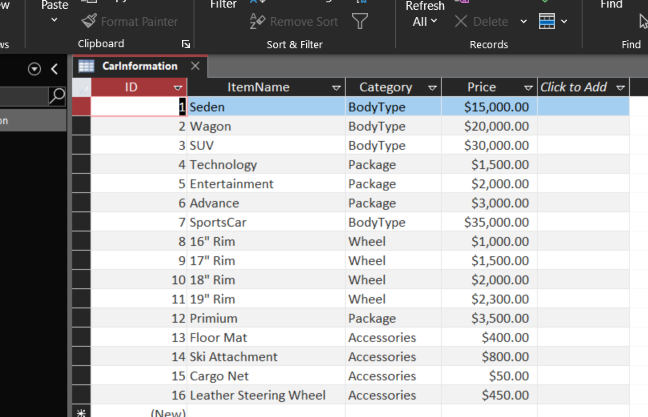
Task: Click the select-all corner box of datasheet
Action: click(81, 87)
